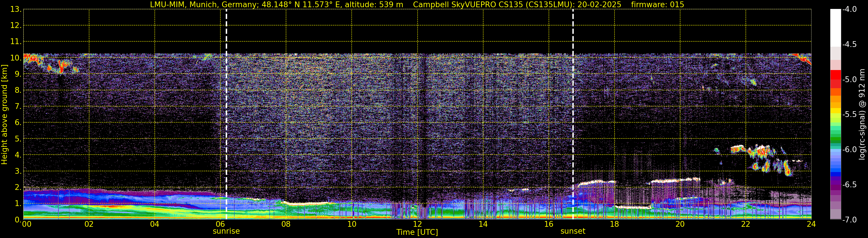The image size is (868, 238).
Task: Click the '12' tick on the time axis
Action: pyautogui.click(x=417, y=224)
